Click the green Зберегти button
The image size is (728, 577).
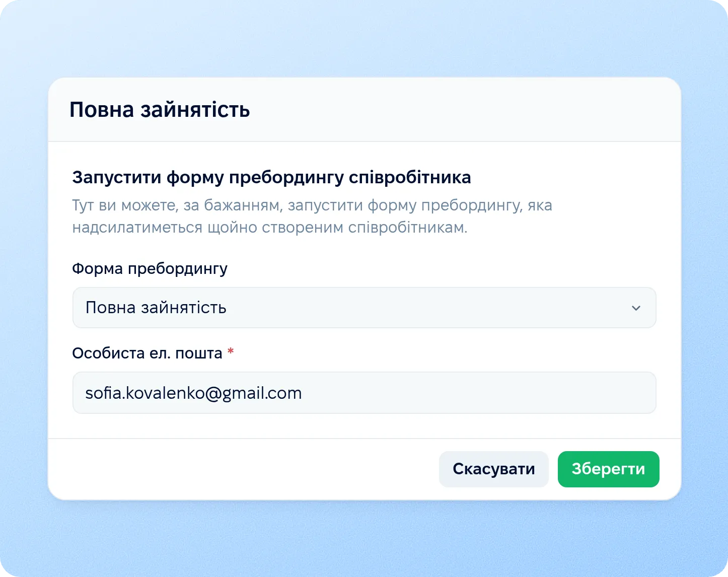pos(608,469)
